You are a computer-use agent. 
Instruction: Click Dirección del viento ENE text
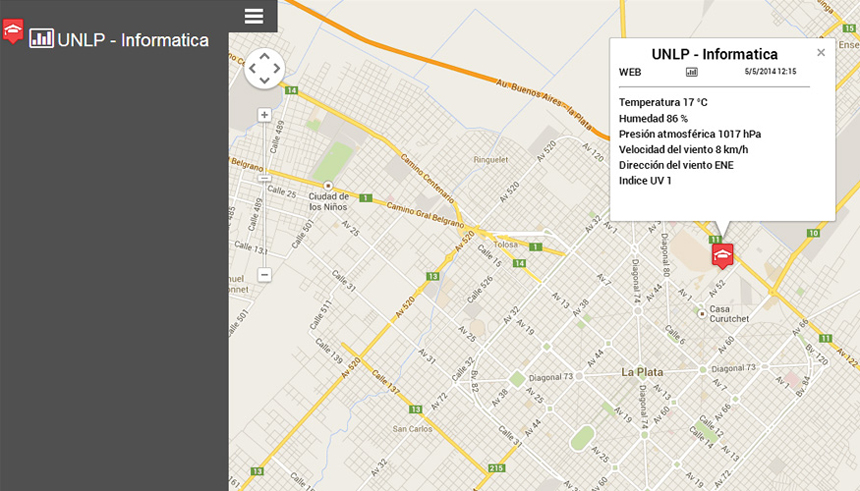[x=676, y=165]
